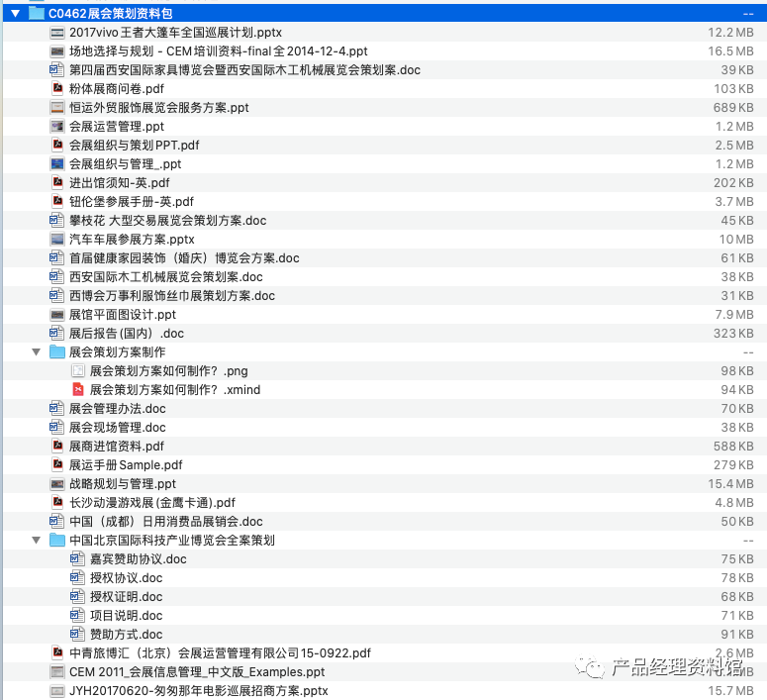Image resolution: width=767 pixels, height=700 pixels.
Task: Click the PDF icon of 展运手册Sample.pdf
Action: point(57,465)
